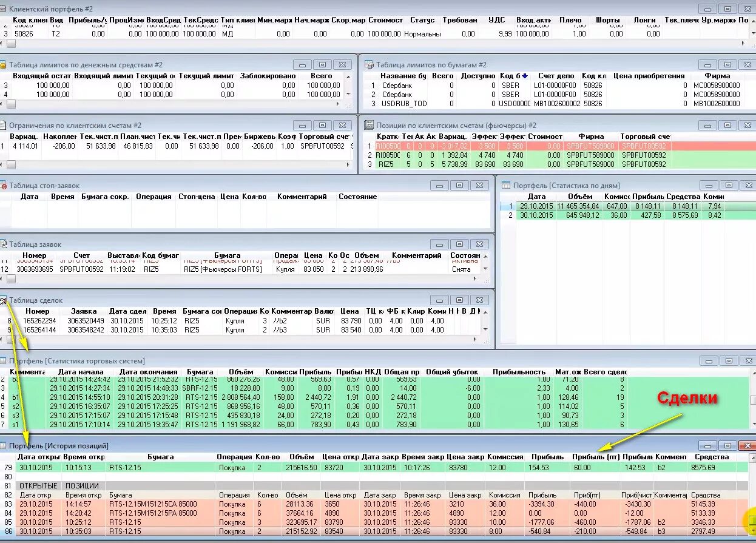Select trade number 165262294 in Таблица сделок
756x543 pixels.
click(40, 320)
